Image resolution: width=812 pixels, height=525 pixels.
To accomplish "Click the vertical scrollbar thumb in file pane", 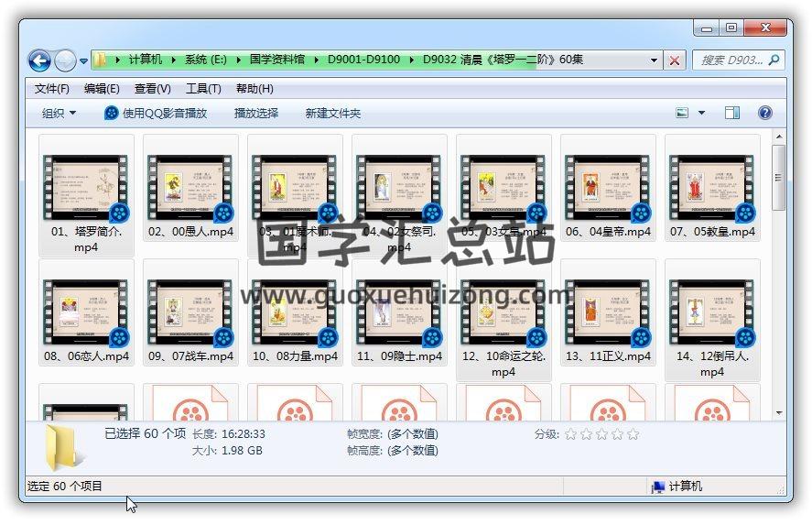I will point(778,178).
